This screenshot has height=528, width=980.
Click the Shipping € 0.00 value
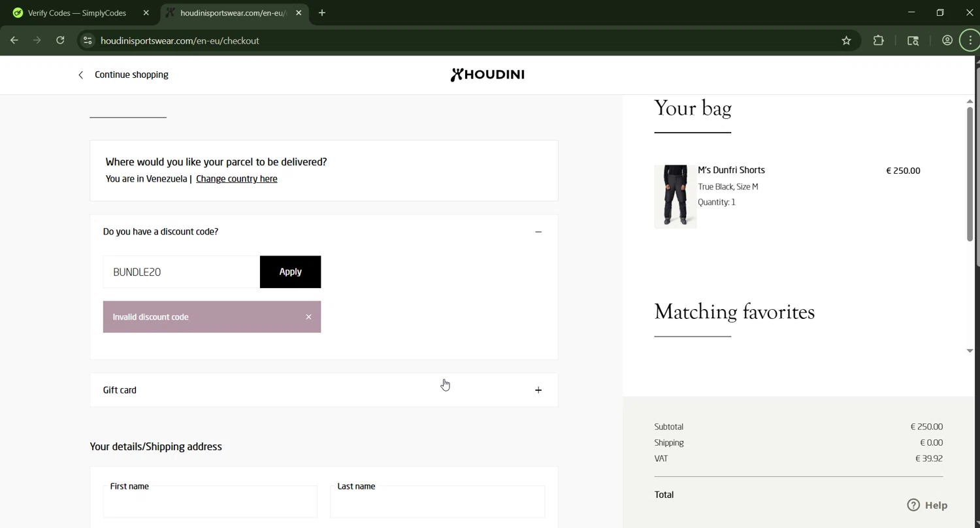(931, 442)
